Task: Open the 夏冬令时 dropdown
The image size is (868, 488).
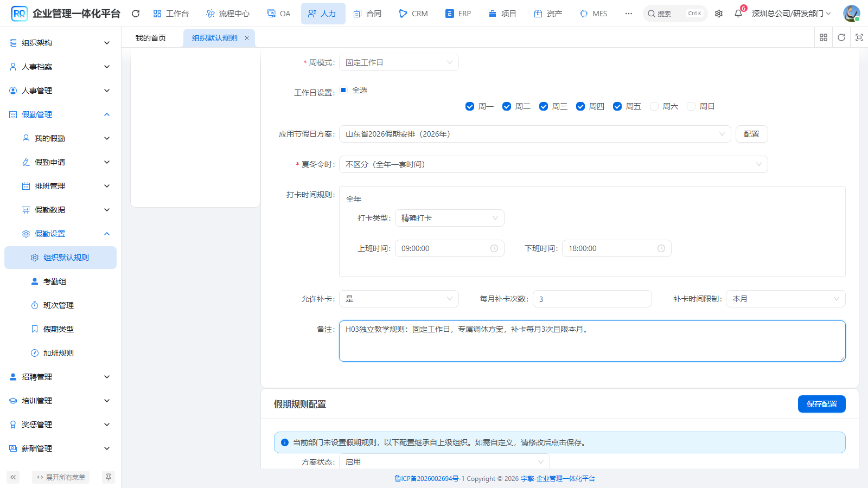Action: click(x=553, y=164)
